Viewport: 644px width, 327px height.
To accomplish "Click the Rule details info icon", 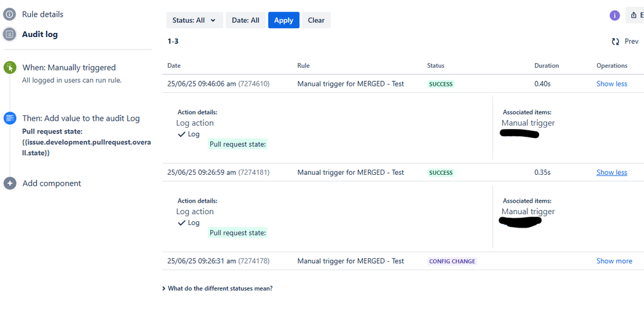I will pyautogui.click(x=10, y=14).
